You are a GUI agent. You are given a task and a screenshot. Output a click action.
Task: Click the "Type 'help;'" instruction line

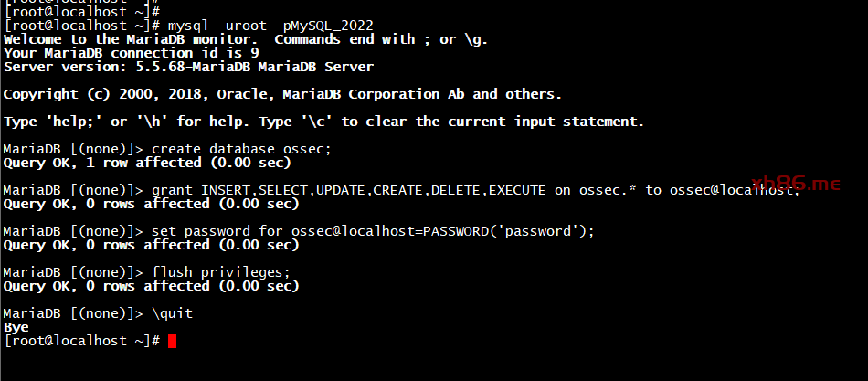tap(323, 122)
